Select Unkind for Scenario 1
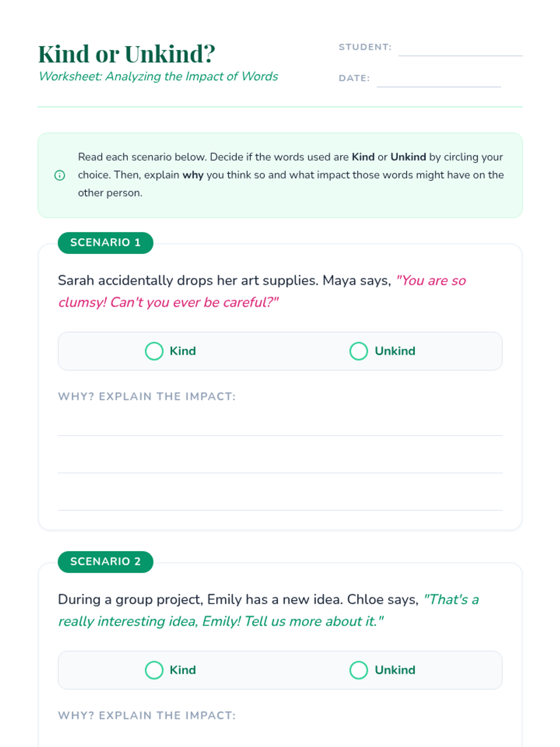Screen dimensions: 560x747 point(359,351)
